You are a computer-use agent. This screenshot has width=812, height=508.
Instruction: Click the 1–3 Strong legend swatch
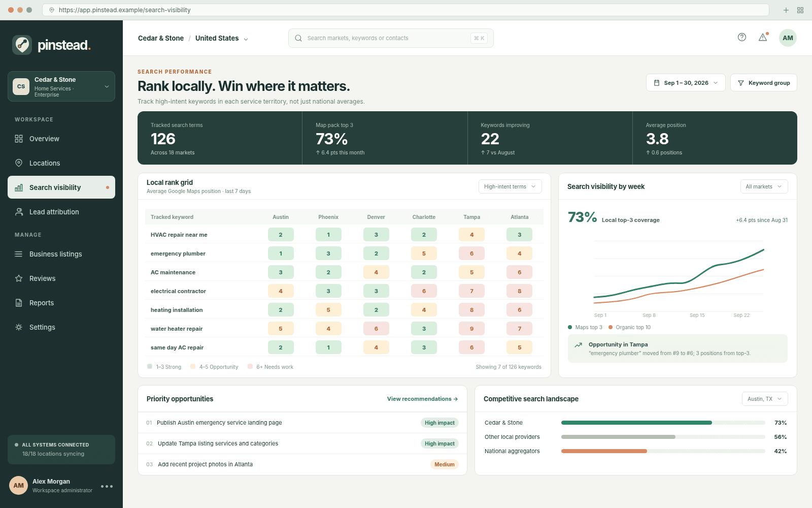150,366
